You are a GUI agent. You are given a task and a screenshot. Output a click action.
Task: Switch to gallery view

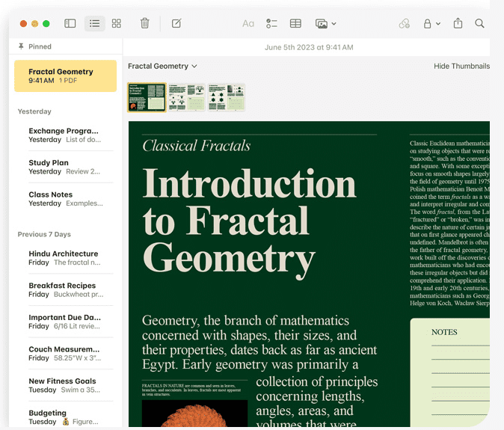pos(117,23)
